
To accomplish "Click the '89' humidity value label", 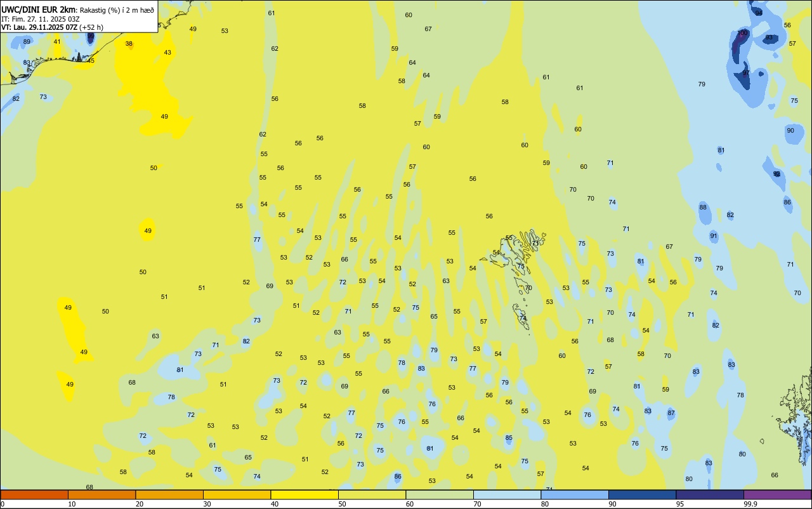I will (27, 42).
